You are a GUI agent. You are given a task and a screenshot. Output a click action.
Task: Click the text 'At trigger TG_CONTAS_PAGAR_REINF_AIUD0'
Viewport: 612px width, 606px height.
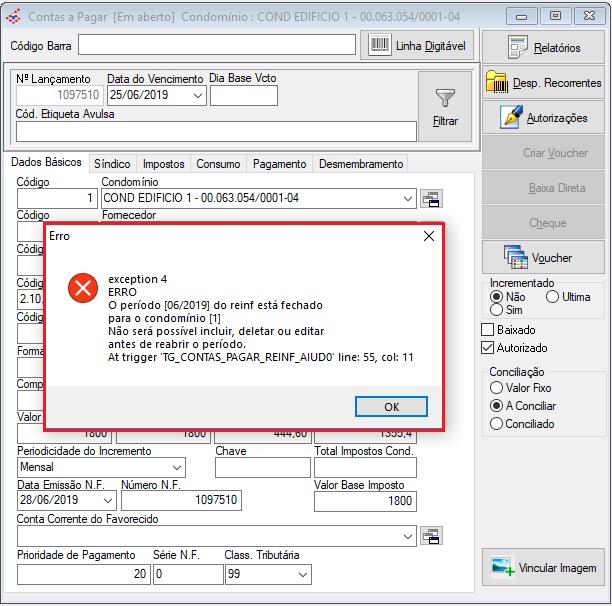click(221, 357)
